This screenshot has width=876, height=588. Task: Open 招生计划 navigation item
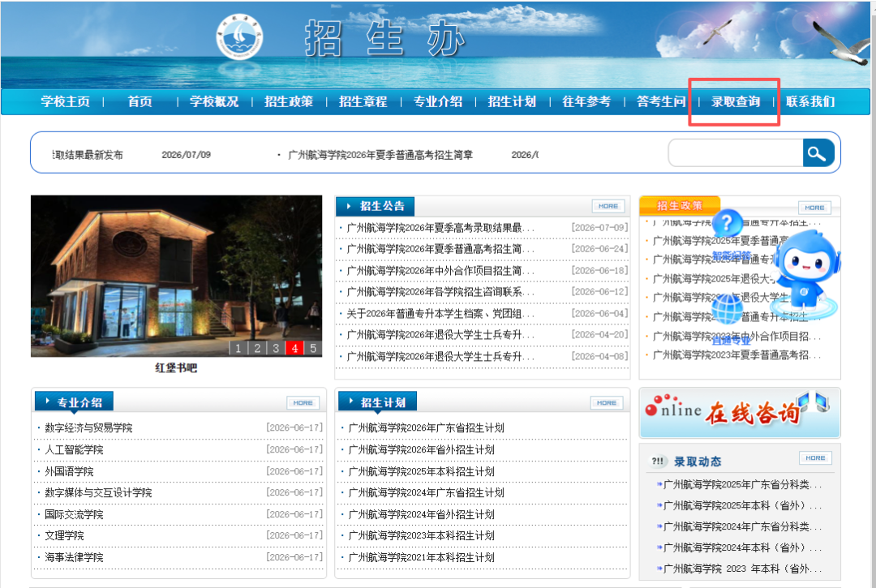click(x=512, y=101)
